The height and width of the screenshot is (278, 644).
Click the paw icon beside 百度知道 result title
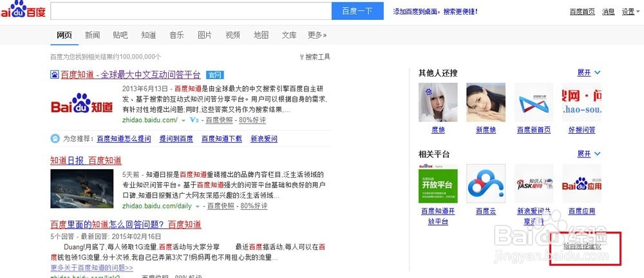(x=55, y=75)
